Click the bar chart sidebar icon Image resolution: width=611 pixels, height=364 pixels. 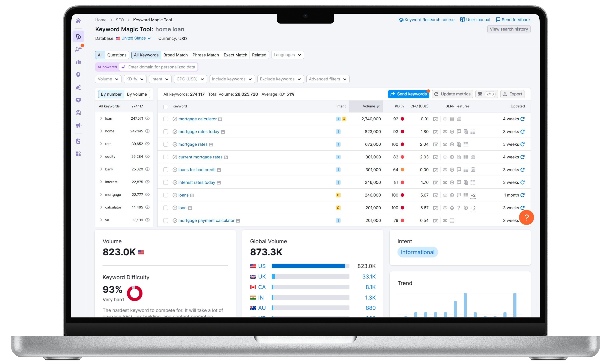pyautogui.click(x=78, y=62)
